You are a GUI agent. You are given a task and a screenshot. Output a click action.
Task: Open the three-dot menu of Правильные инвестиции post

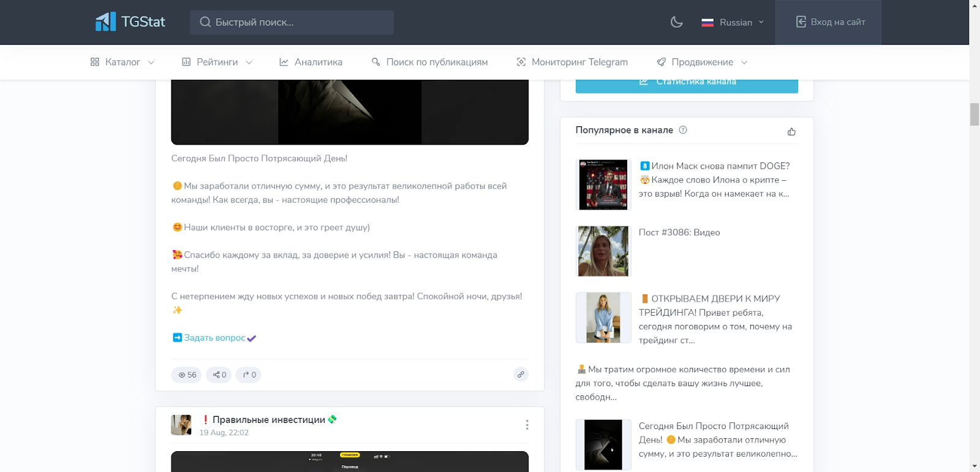pos(527,425)
